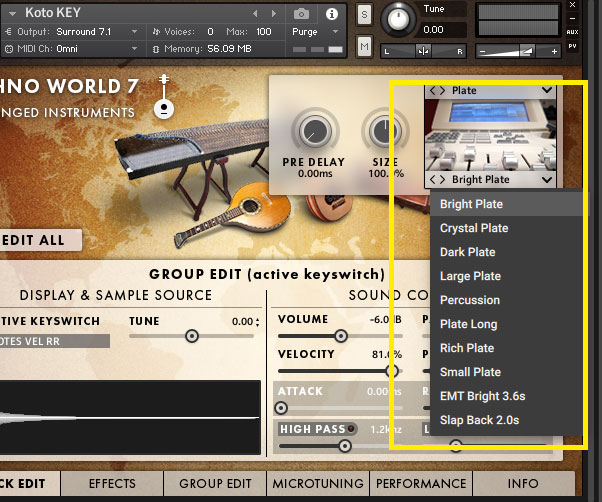Select Bright Plate from the list
Image resolution: width=602 pixels, height=502 pixels.
click(x=506, y=204)
